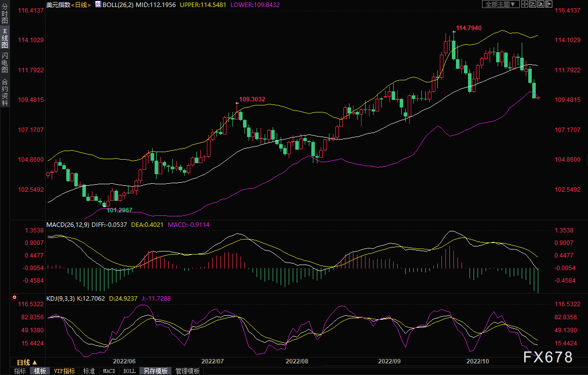Click the 101.2967 low price marker
Viewport: 588px width, 375px height.
tap(120, 210)
